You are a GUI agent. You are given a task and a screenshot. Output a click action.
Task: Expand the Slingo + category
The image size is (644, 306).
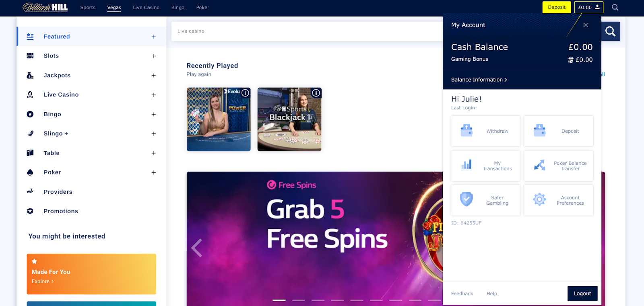154,133
